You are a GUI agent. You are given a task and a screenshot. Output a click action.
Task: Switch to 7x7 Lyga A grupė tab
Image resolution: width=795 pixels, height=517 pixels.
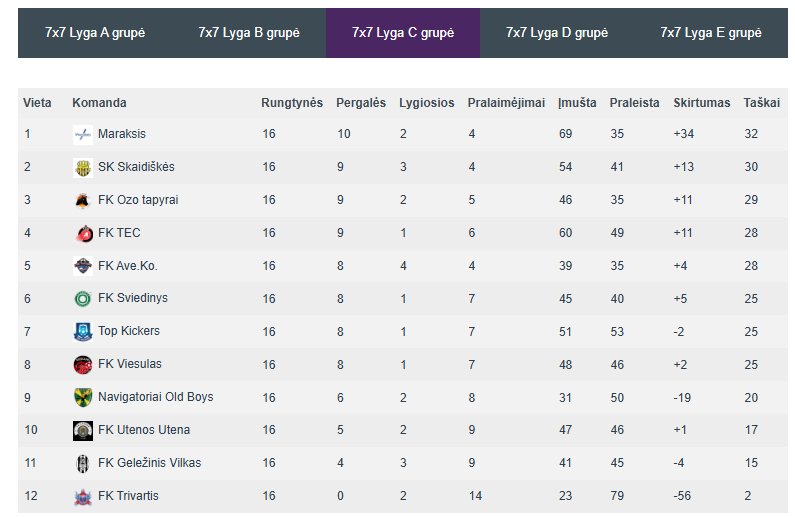tap(95, 33)
